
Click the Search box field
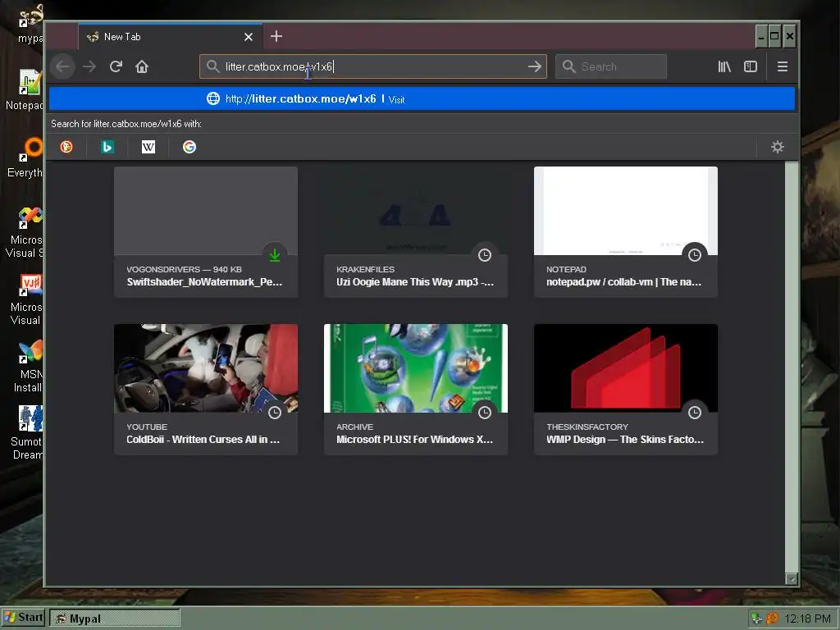(x=610, y=66)
